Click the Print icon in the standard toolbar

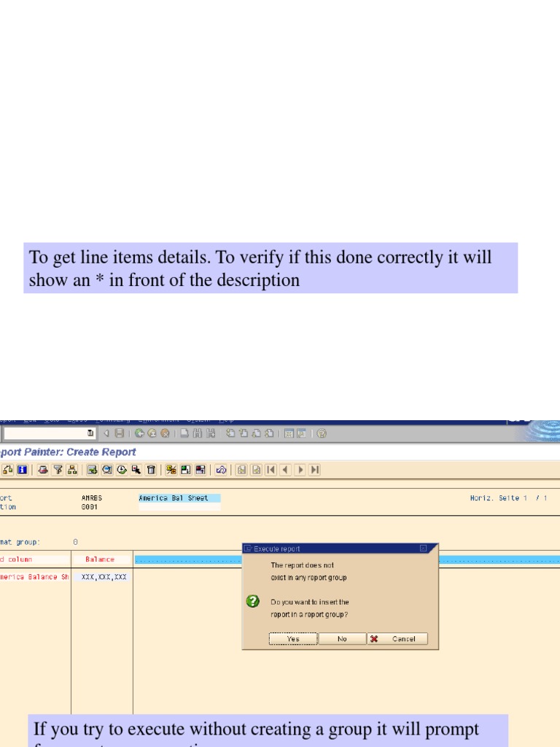(x=184, y=433)
